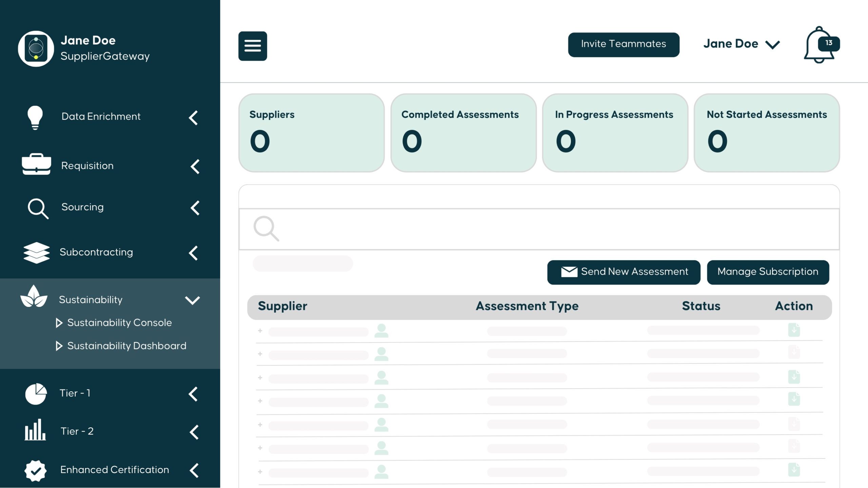This screenshot has width=868, height=488.
Task: Click the Enhanced Certification badge icon
Action: pos(35,470)
